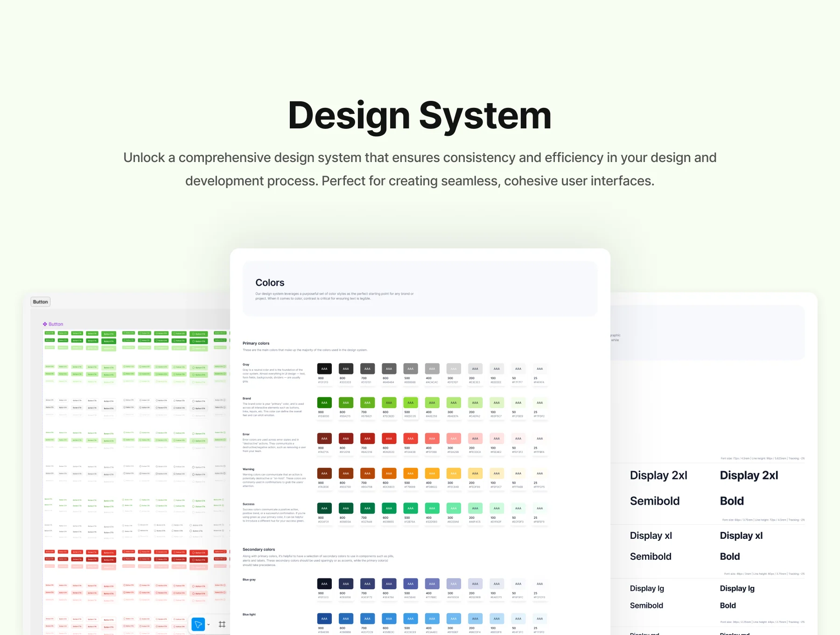
Task: Pick the Blue light 400 swatch
Action: [432, 619]
